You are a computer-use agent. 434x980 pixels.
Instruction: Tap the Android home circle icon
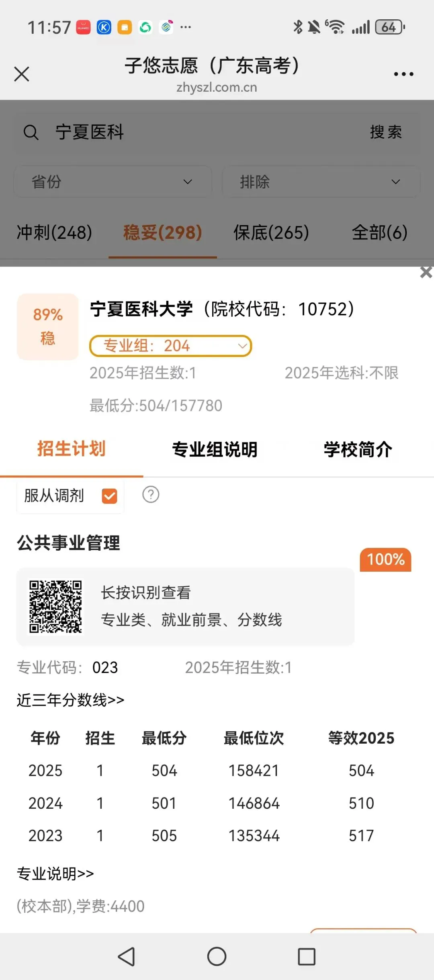point(217,956)
